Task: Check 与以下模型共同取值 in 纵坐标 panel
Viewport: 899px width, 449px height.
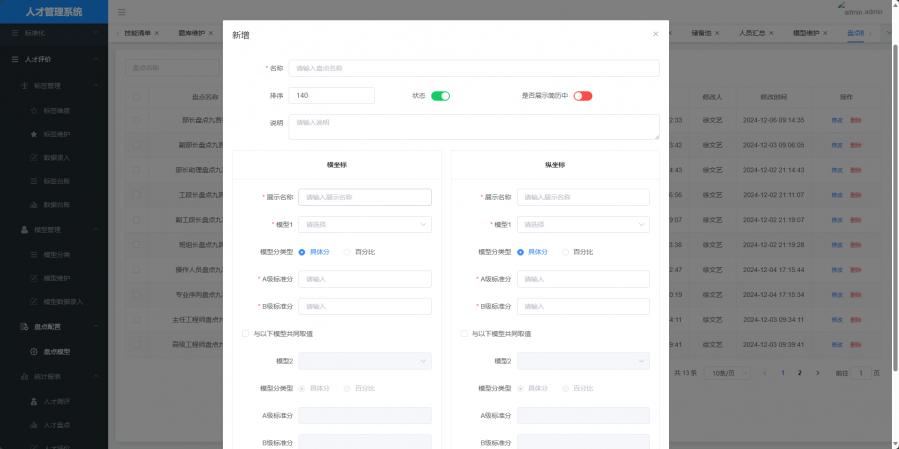Action: coord(464,333)
